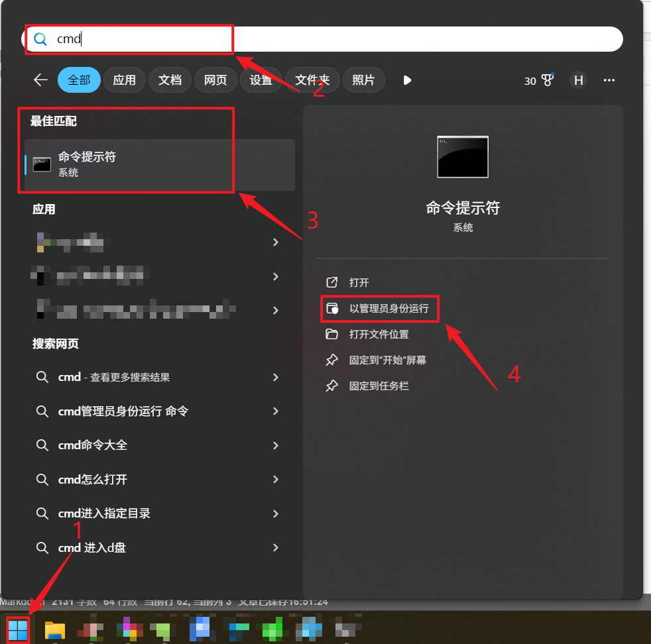Screen dimensions: 651x644
Task: Click the search input field showing cmd
Action: 133,38
